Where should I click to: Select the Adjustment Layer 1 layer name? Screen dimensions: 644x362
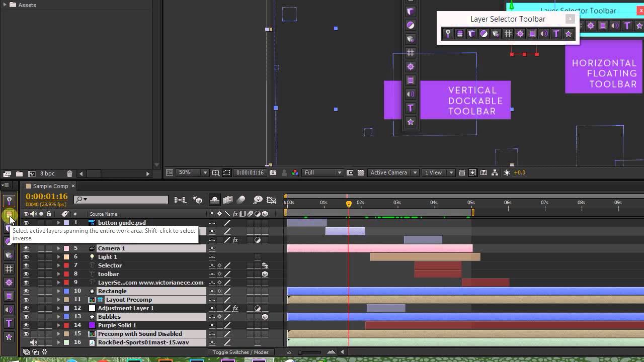(126, 308)
